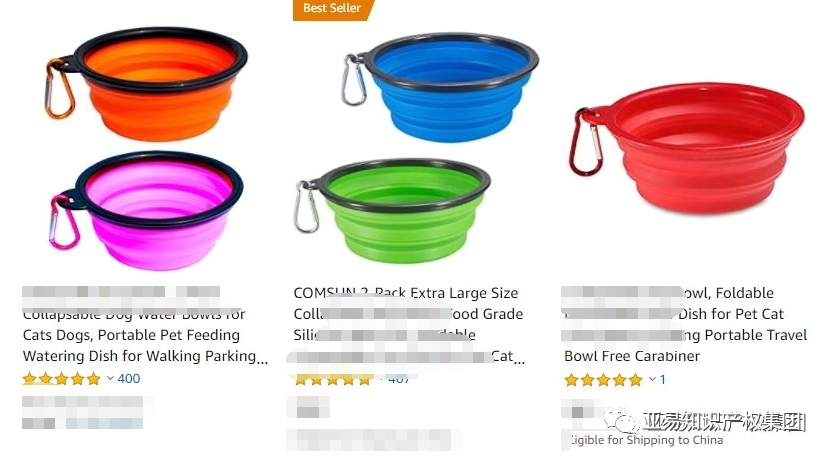Image resolution: width=828 pixels, height=457 pixels.
Task: Open the green collapsible bowl image
Action: [392, 210]
